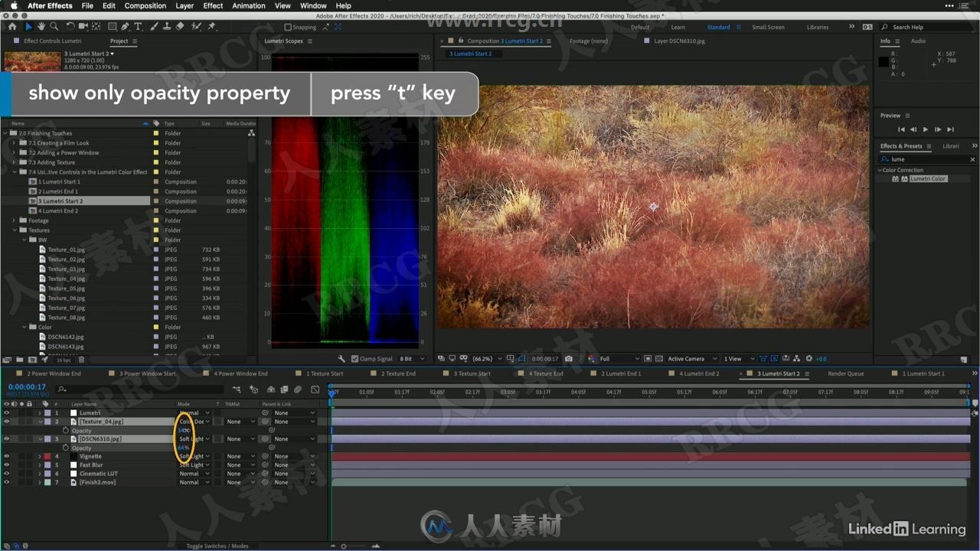Toggle transparency grid in composition viewer
The height and width of the screenshot is (551, 980).
(x=660, y=358)
